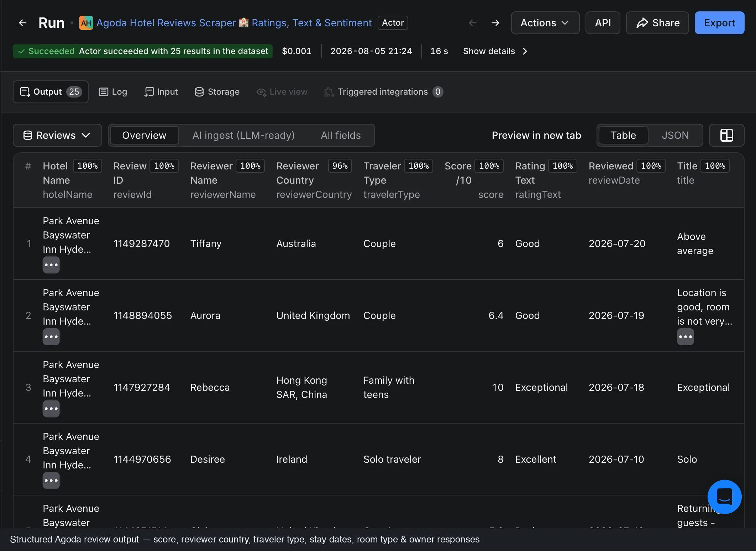This screenshot has height=551, width=756.
Task: Click reviewer name Desiree
Action: pos(208,459)
